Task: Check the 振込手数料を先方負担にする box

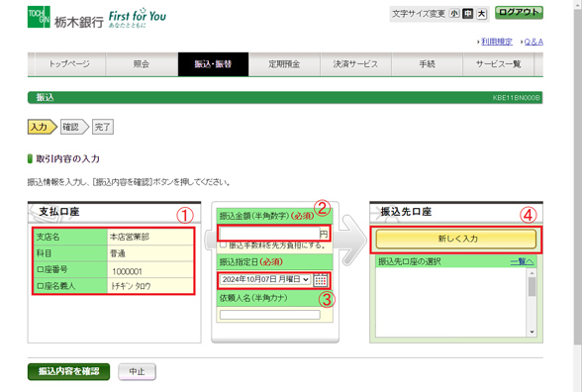Action: click(x=223, y=245)
